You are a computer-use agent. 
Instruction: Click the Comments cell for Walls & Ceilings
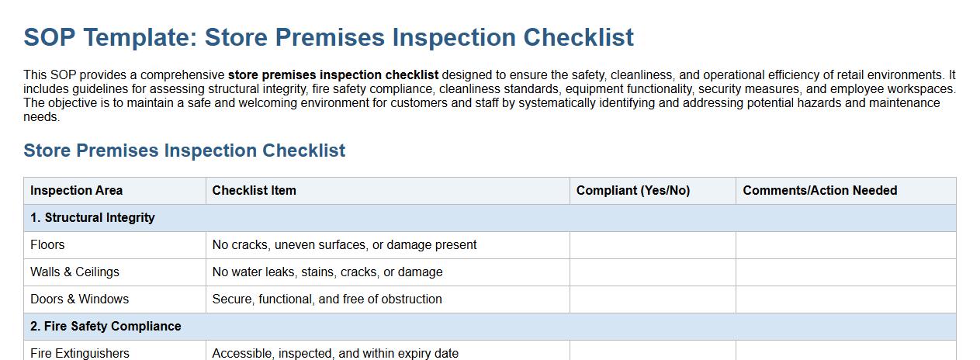845,272
